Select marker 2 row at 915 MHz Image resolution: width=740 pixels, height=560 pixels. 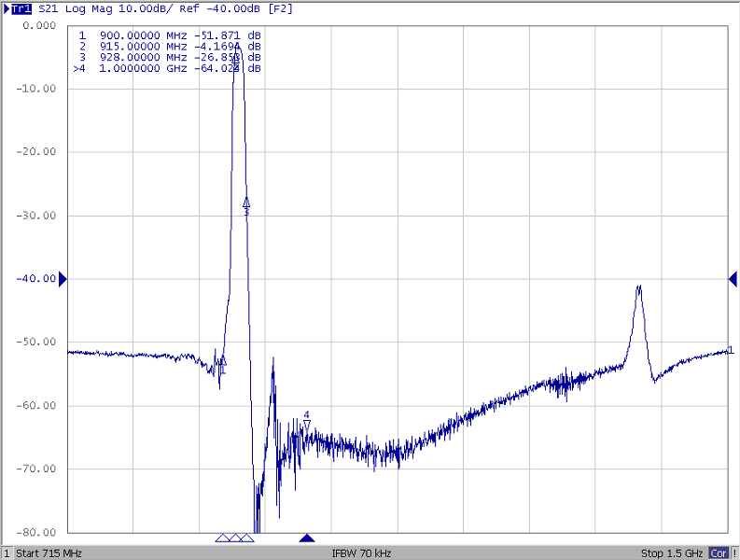[168, 46]
